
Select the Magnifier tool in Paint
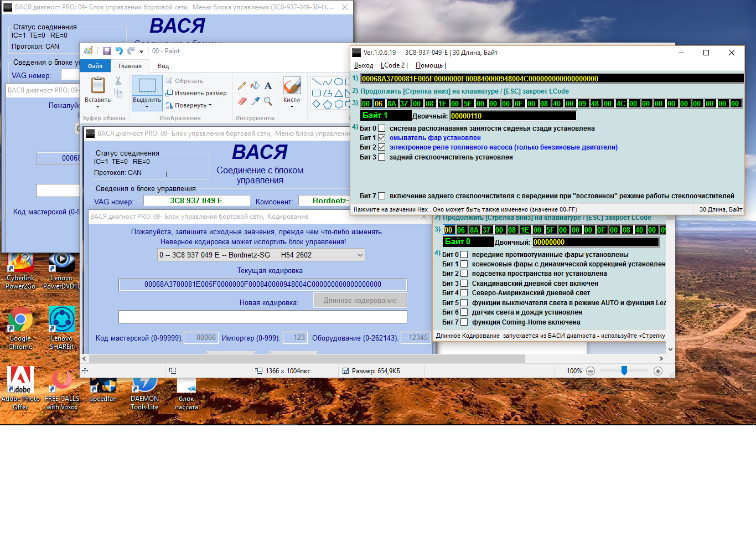pos(268,101)
